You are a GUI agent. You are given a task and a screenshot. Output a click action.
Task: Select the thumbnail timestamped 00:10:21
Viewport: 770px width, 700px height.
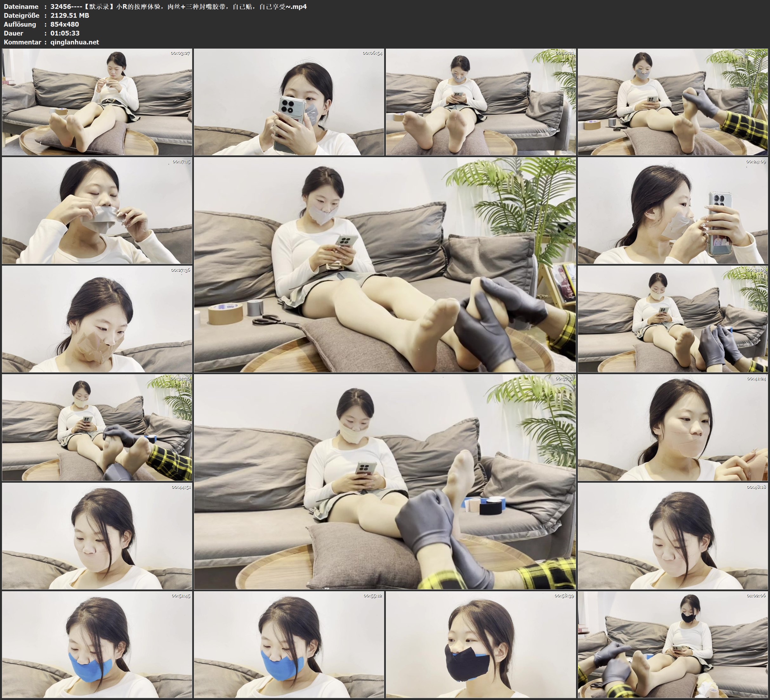click(481, 102)
